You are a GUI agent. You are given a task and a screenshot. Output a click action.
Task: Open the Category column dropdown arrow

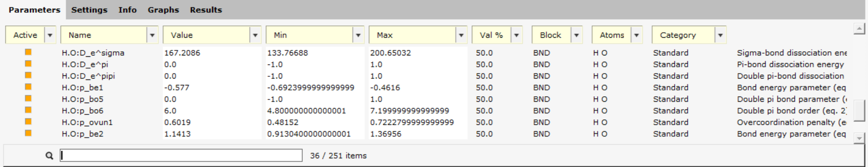point(720,35)
